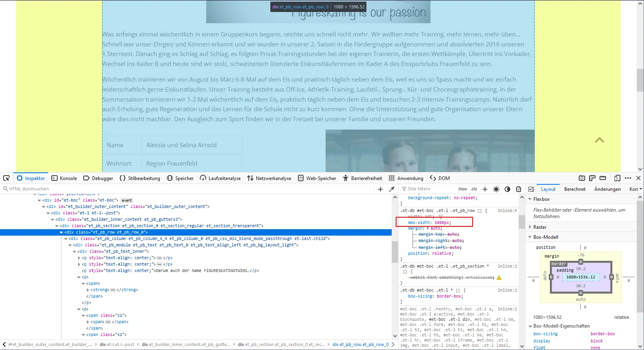Toggle the :hov pseudo-class panel
This screenshot has width=644, height=350.
(463, 189)
